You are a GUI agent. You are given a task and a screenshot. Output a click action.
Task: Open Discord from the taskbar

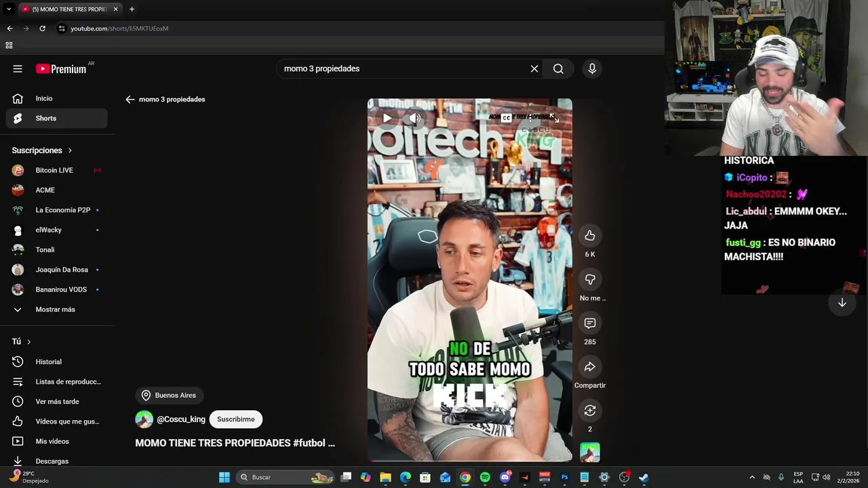click(x=505, y=477)
